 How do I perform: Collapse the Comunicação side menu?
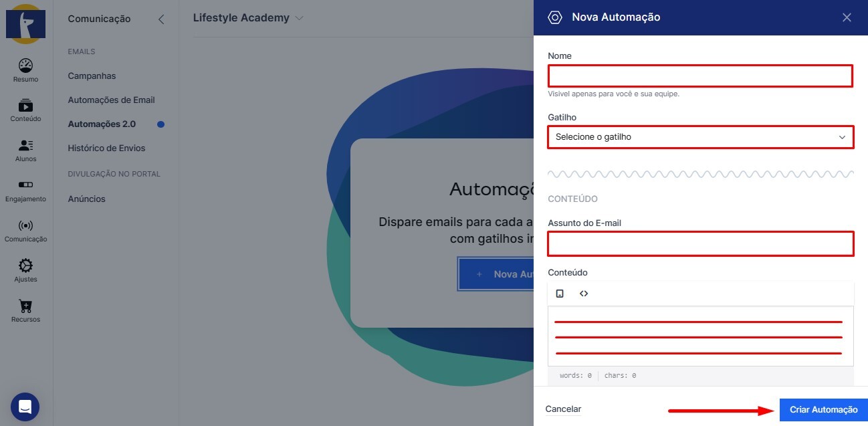(160, 19)
